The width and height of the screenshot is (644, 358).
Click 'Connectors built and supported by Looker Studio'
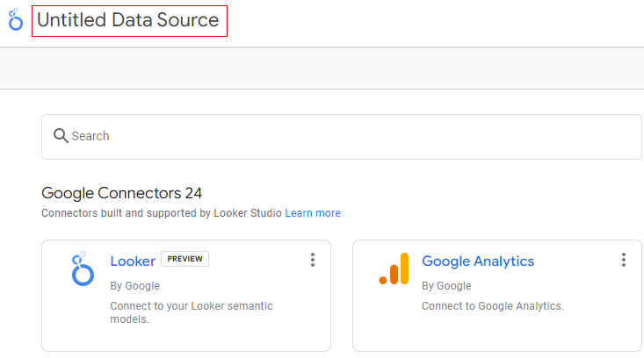(x=162, y=213)
